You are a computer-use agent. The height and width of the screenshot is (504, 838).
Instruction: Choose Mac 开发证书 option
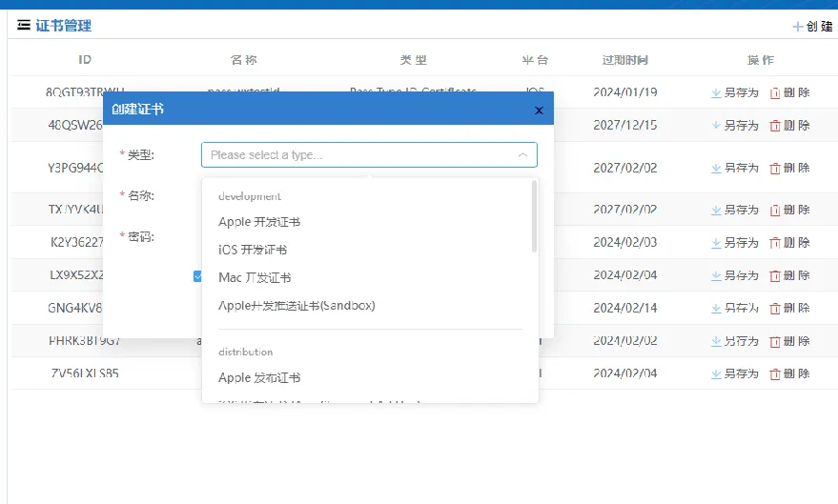[x=255, y=277]
